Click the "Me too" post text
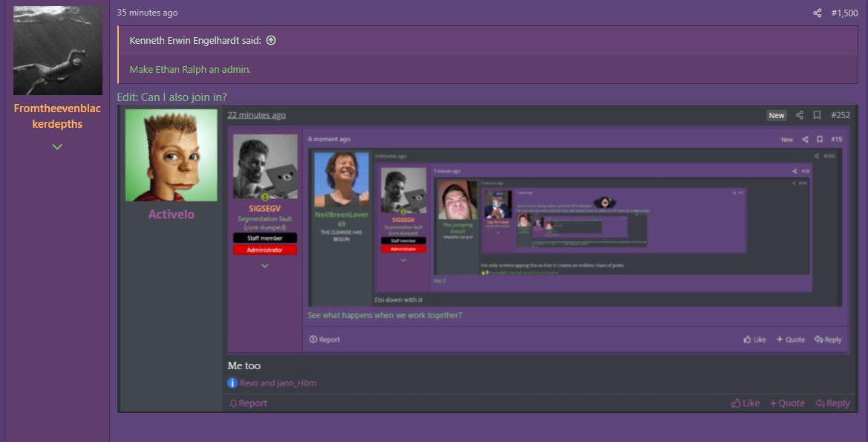 tap(244, 365)
